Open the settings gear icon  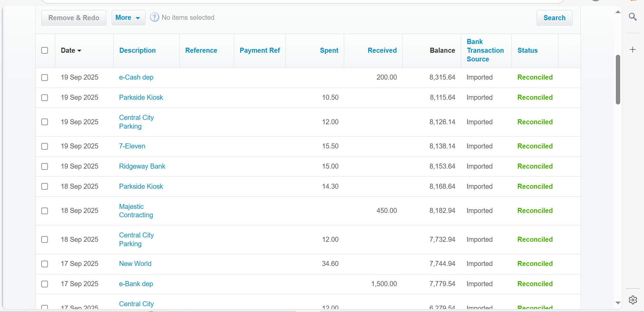(633, 300)
